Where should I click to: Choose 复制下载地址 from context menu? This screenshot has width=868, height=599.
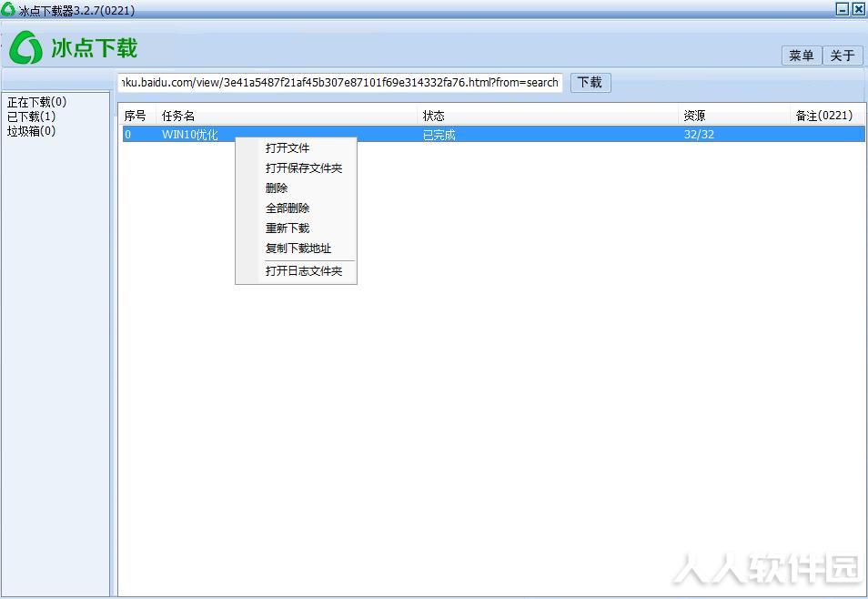297,249
